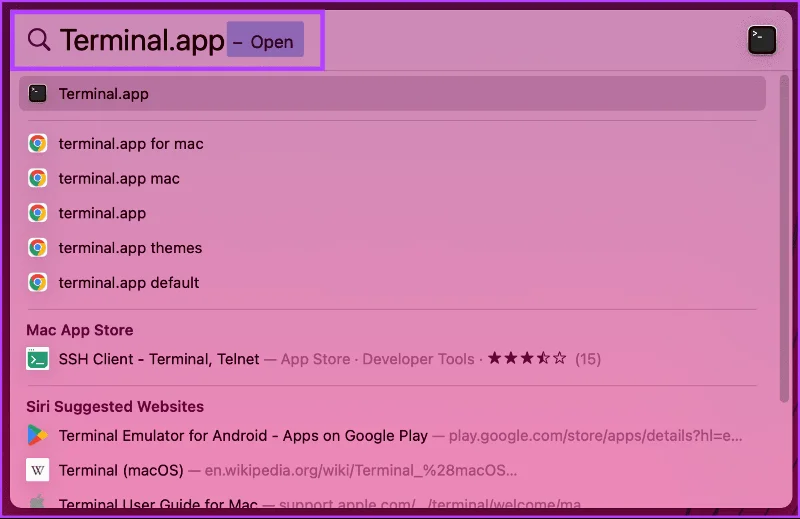Click Chrome icon beside 'terminal.app for mac'
The height and width of the screenshot is (519, 800).
37,143
